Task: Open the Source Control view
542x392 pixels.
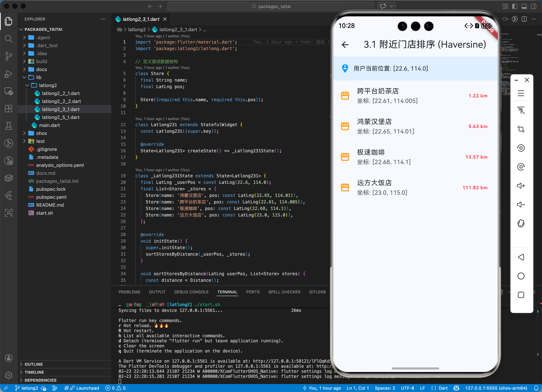Action: point(9,56)
